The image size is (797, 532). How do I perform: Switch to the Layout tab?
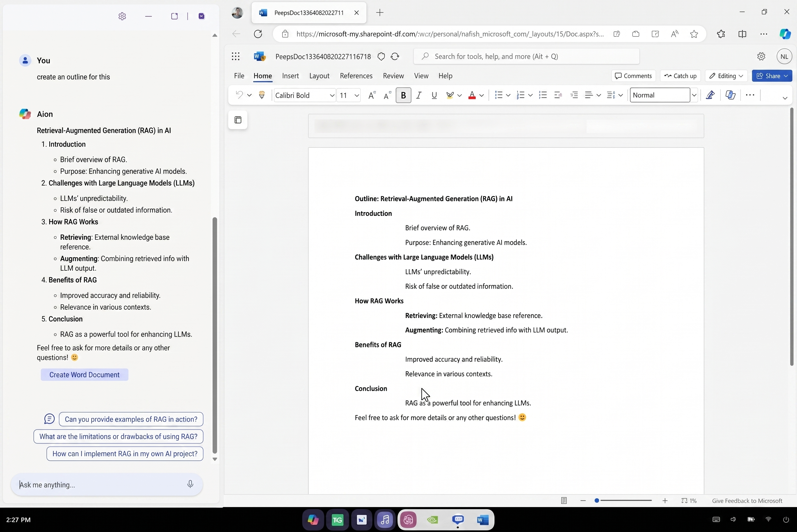319,76
